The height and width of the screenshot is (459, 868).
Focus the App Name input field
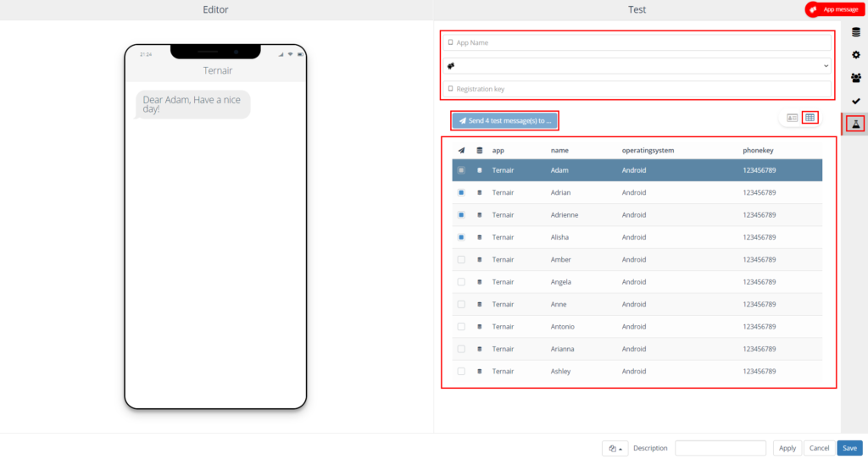(637, 42)
